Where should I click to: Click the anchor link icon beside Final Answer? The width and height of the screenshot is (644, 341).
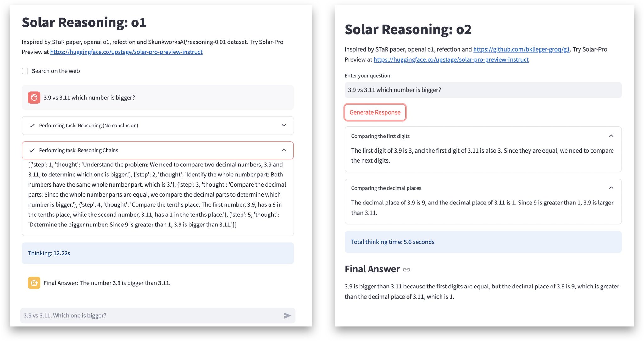click(407, 270)
